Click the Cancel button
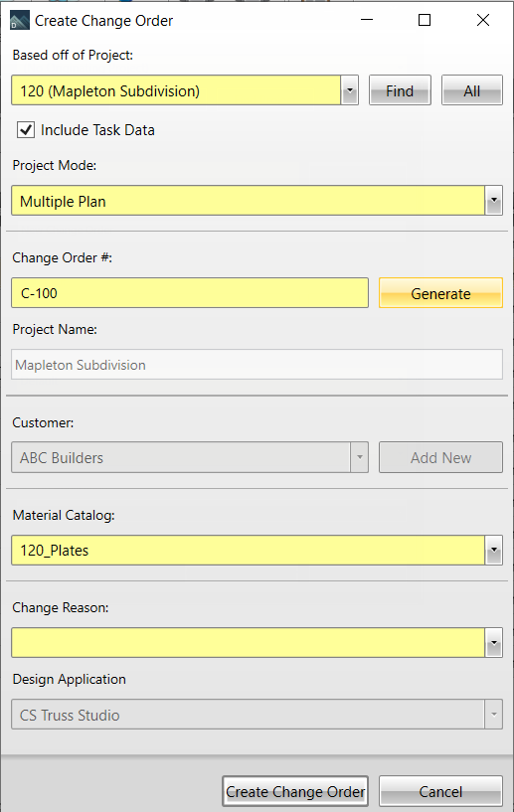Viewport: 514px width, 812px height. coord(440,791)
